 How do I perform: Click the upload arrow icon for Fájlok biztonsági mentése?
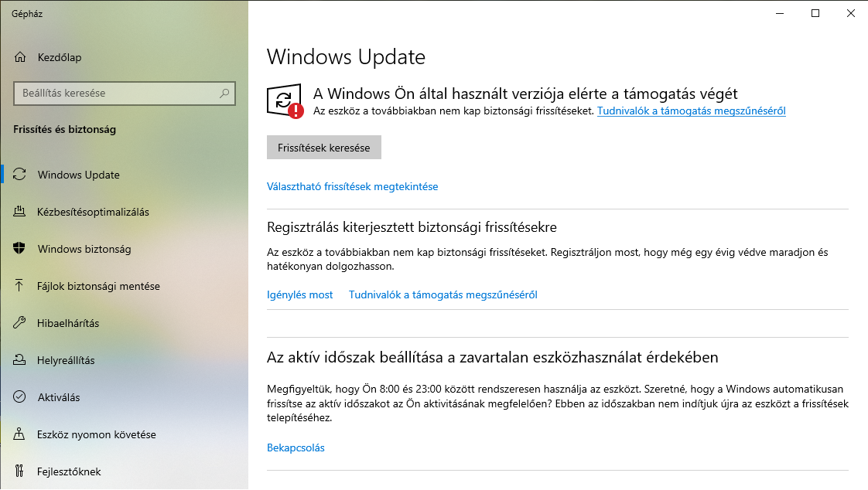coord(19,285)
